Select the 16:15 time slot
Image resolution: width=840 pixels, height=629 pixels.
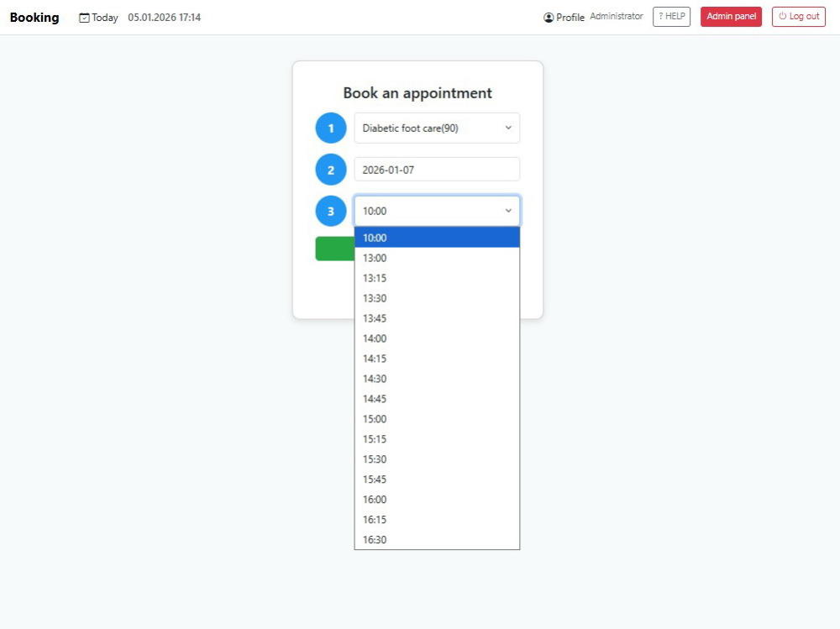click(437, 519)
